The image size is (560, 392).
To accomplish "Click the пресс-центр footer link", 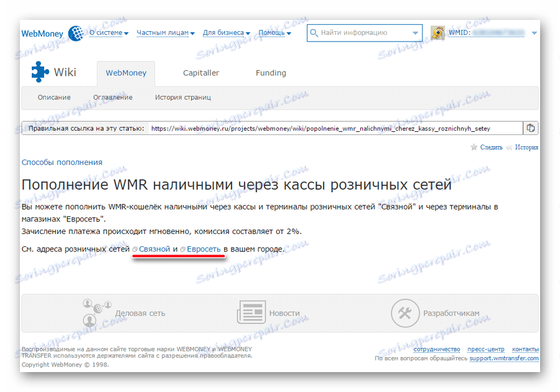I will pyautogui.click(x=486, y=349).
